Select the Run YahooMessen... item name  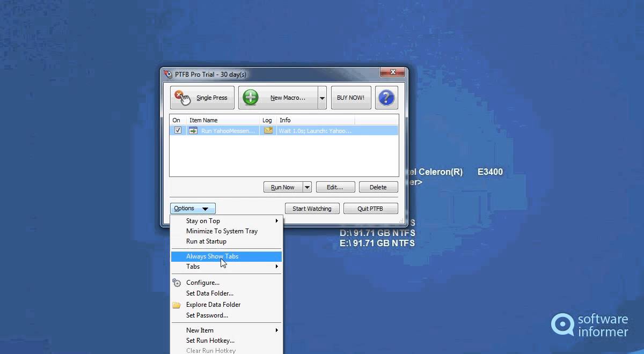click(x=228, y=131)
